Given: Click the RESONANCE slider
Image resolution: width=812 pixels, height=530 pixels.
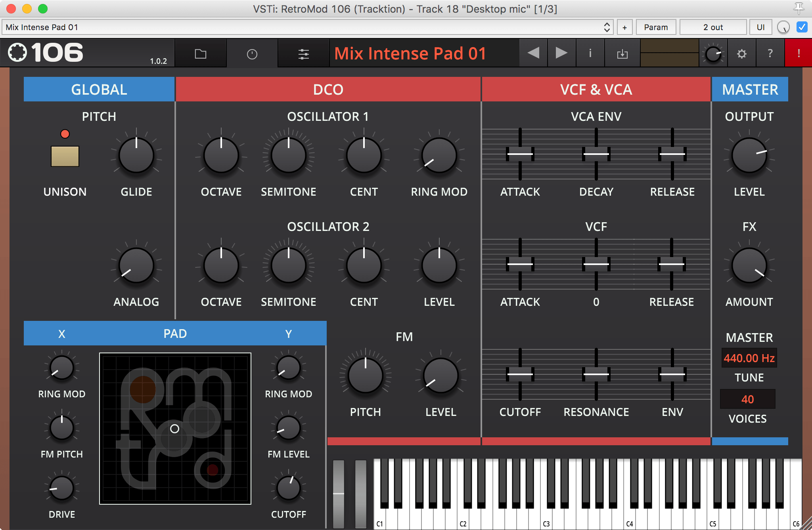Looking at the screenshot, I should [x=596, y=374].
